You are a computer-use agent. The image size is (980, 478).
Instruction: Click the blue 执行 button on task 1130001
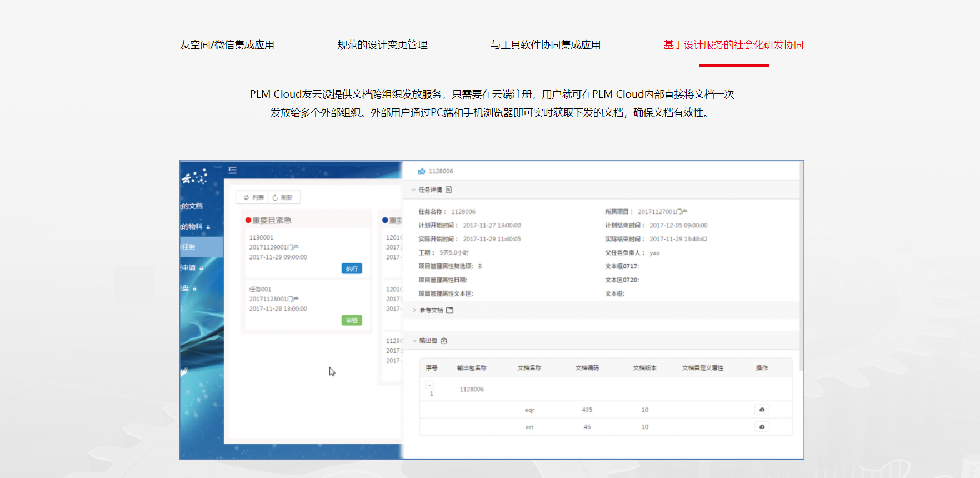click(x=352, y=268)
